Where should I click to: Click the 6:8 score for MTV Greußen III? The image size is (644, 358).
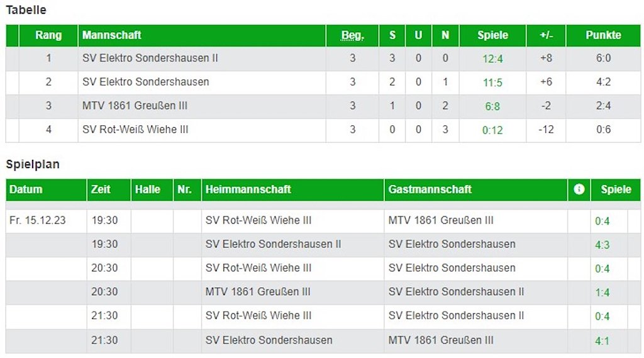[x=492, y=107]
